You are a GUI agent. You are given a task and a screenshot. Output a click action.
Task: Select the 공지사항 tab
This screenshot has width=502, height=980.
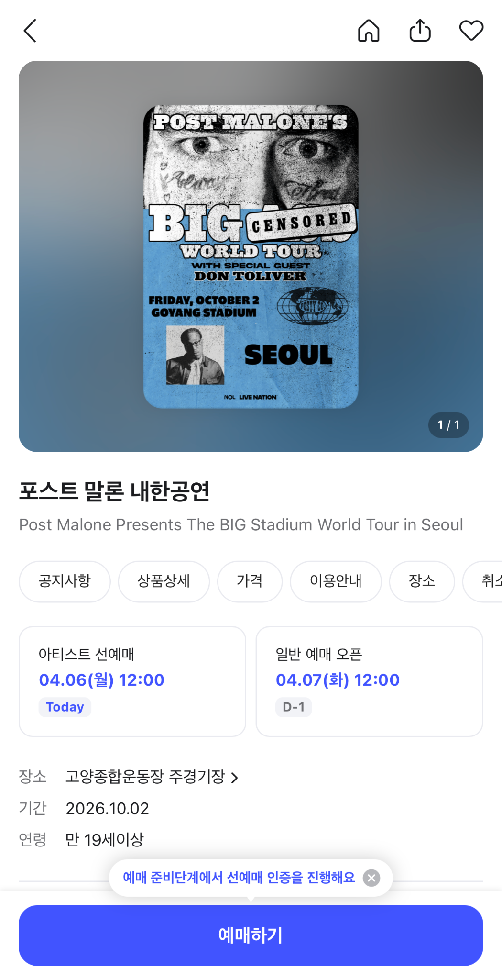pos(65,581)
